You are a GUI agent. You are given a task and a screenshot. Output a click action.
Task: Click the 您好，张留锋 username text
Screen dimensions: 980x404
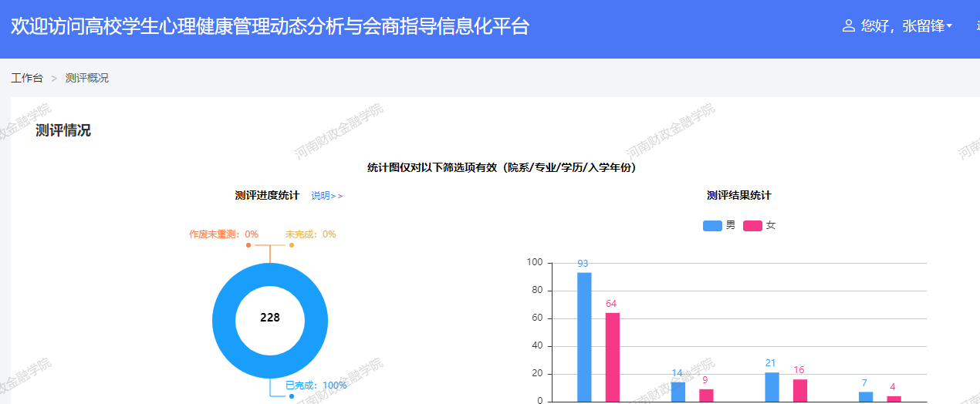(x=903, y=26)
